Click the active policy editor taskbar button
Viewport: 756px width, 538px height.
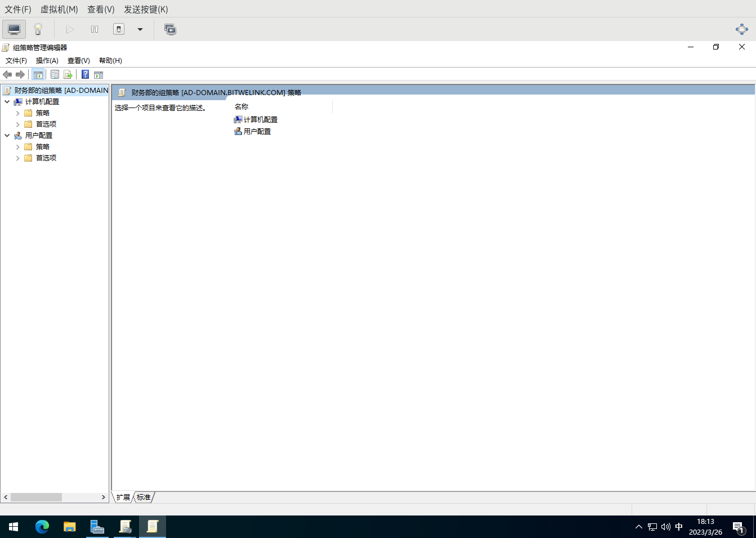pyautogui.click(x=152, y=527)
